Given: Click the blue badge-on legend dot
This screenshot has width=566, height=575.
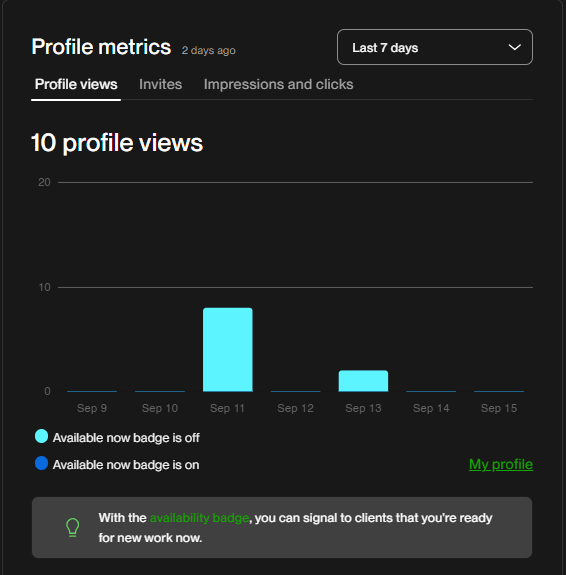Looking at the screenshot, I should pyautogui.click(x=41, y=463).
